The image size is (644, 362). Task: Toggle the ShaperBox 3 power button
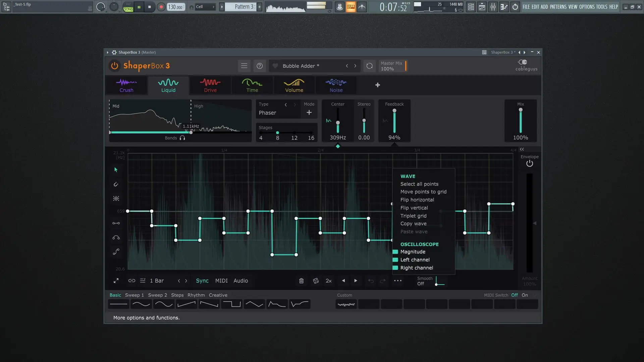(x=114, y=66)
